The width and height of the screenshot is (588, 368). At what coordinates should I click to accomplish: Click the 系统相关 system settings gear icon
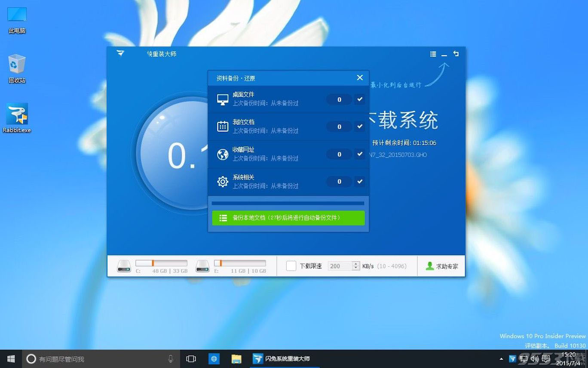pos(222,181)
